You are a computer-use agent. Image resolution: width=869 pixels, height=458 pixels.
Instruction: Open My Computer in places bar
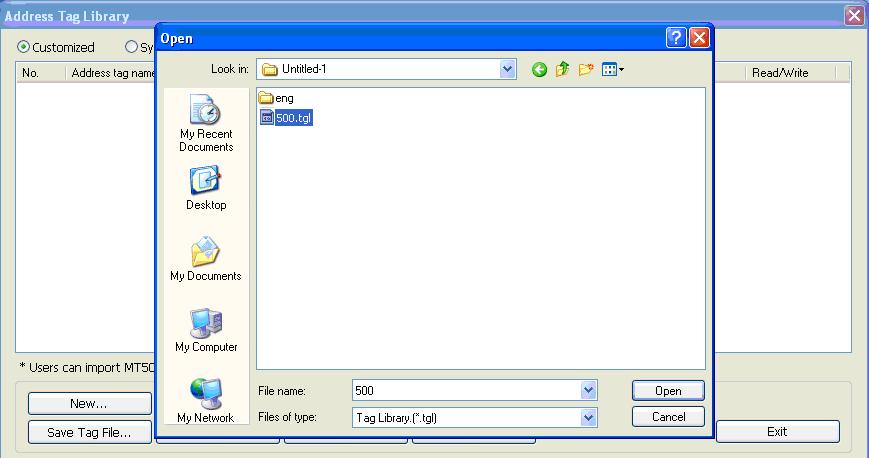[206, 330]
